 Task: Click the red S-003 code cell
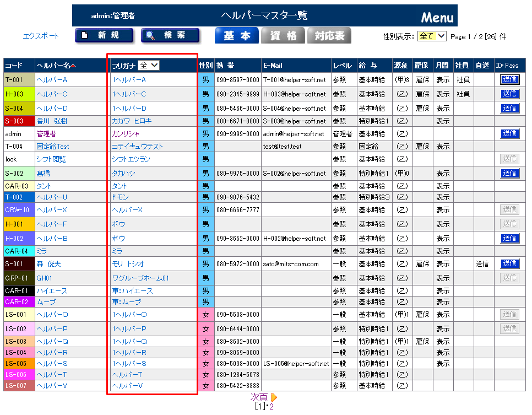(x=19, y=121)
